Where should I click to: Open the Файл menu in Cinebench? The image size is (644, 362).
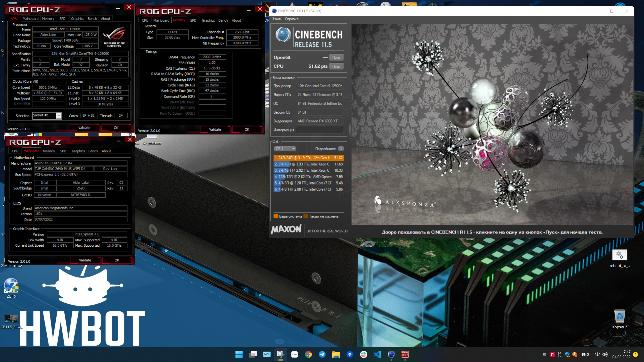click(x=276, y=19)
